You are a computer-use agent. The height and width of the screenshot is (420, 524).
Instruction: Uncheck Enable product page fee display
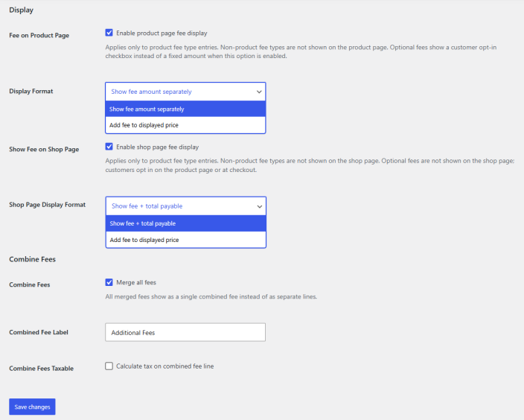[109, 33]
